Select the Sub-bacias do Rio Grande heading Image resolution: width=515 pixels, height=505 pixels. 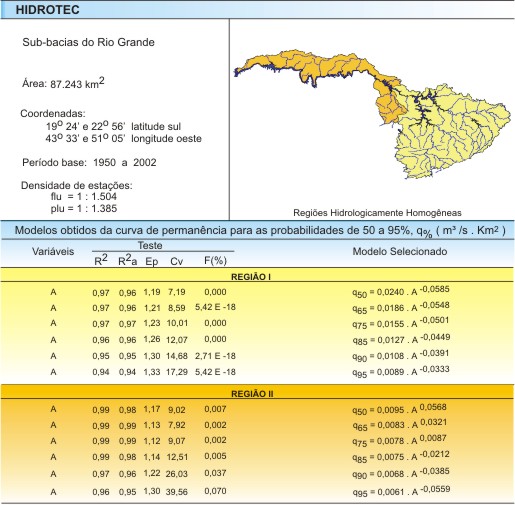click(x=88, y=42)
